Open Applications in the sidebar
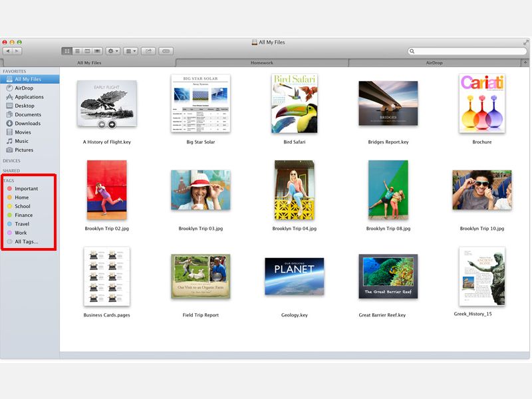This screenshot has height=399, width=532. pyautogui.click(x=29, y=96)
